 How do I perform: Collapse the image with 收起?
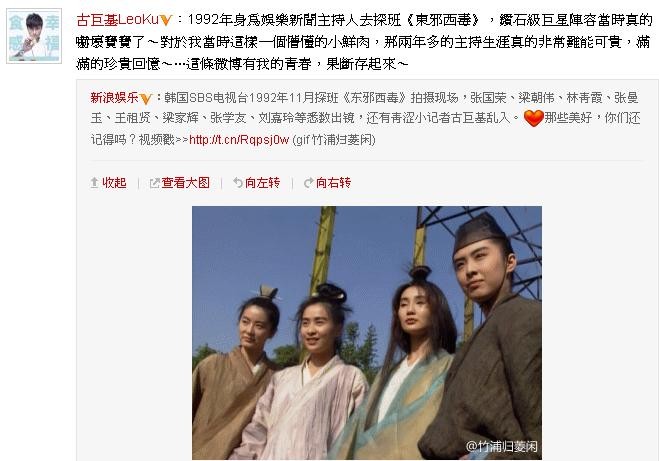[x=114, y=183]
